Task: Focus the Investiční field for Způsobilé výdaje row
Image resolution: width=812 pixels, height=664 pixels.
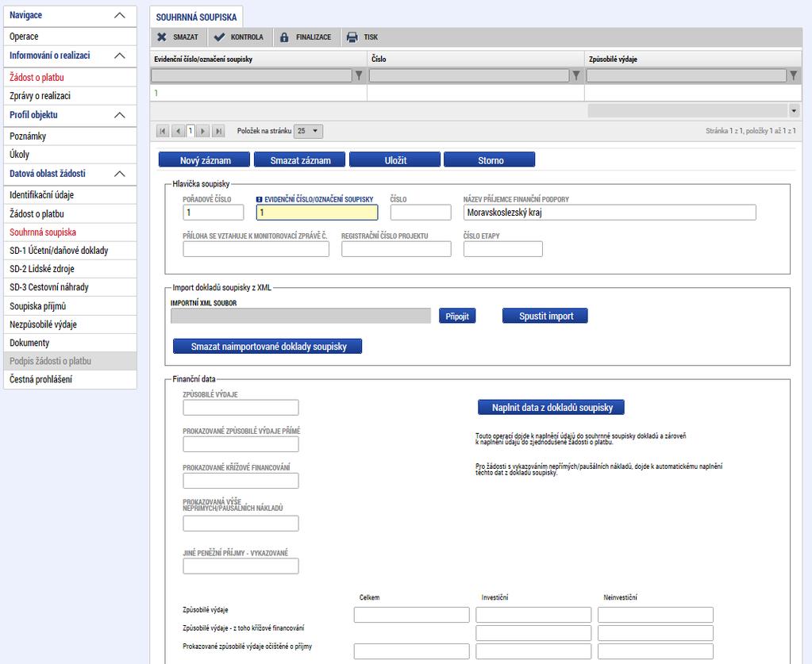Action: (x=533, y=615)
